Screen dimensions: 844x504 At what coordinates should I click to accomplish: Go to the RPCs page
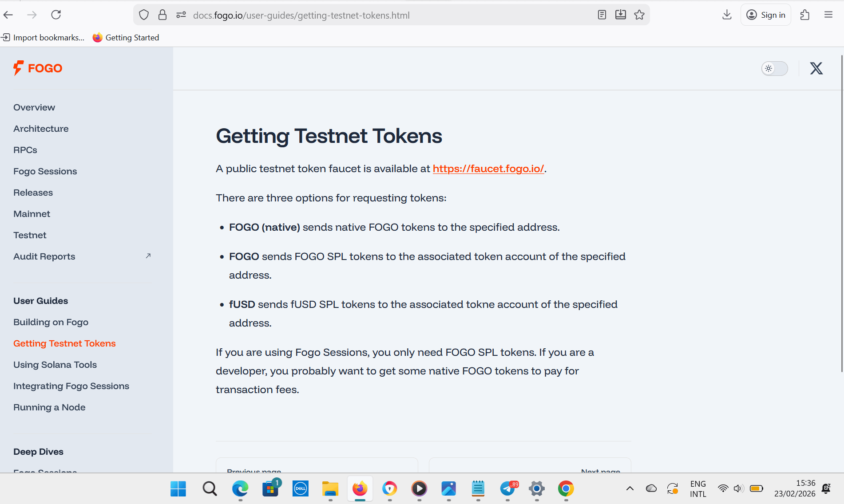point(25,150)
